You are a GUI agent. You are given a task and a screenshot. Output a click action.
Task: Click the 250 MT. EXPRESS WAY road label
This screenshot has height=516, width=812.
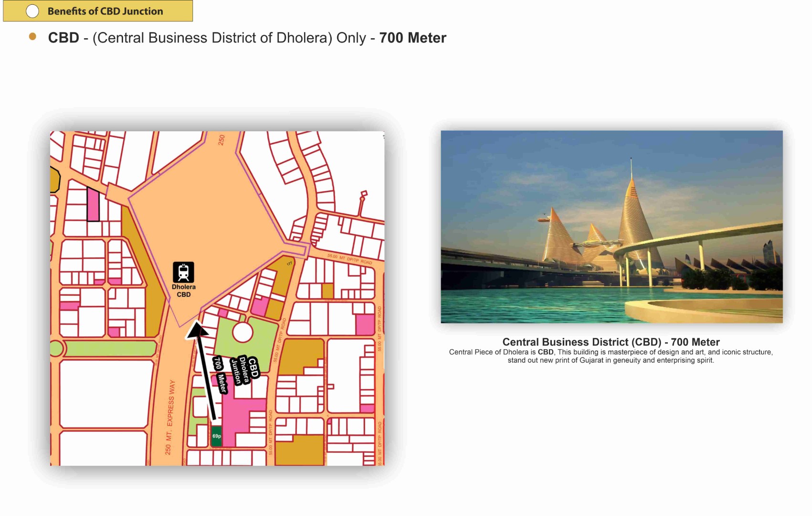(x=170, y=417)
